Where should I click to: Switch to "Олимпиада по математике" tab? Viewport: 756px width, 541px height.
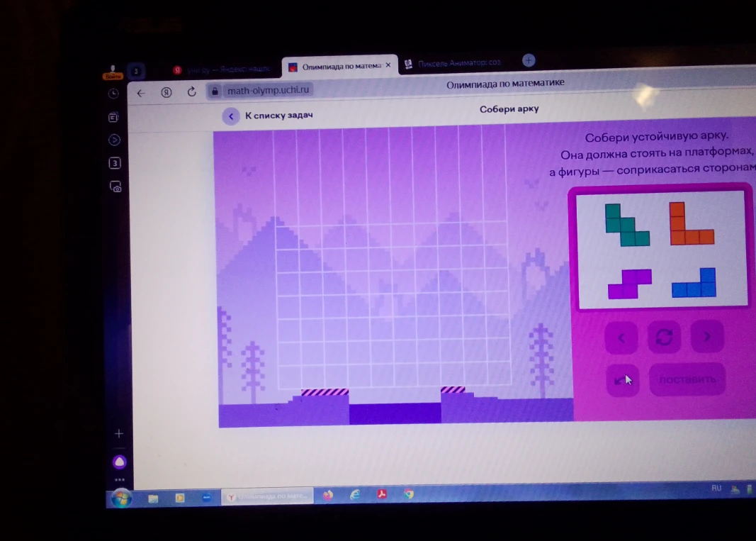[x=340, y=66]
